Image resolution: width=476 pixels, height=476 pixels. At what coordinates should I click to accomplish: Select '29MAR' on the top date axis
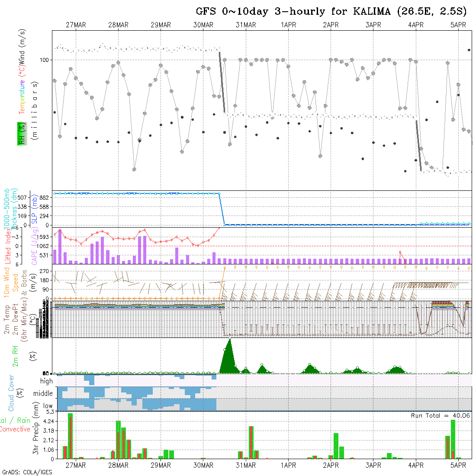(x=161, y=25)
